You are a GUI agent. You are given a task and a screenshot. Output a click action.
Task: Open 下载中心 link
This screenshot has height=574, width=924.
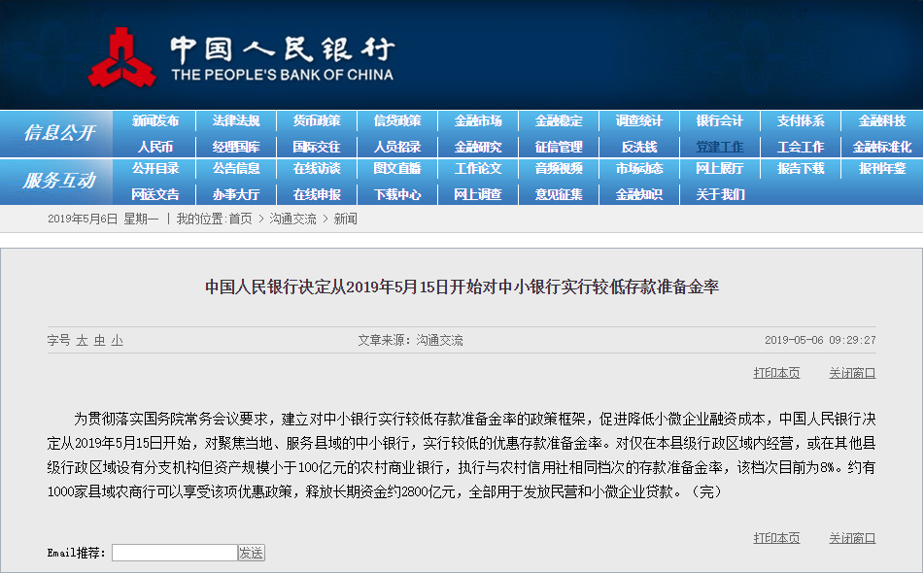(397, 194)
